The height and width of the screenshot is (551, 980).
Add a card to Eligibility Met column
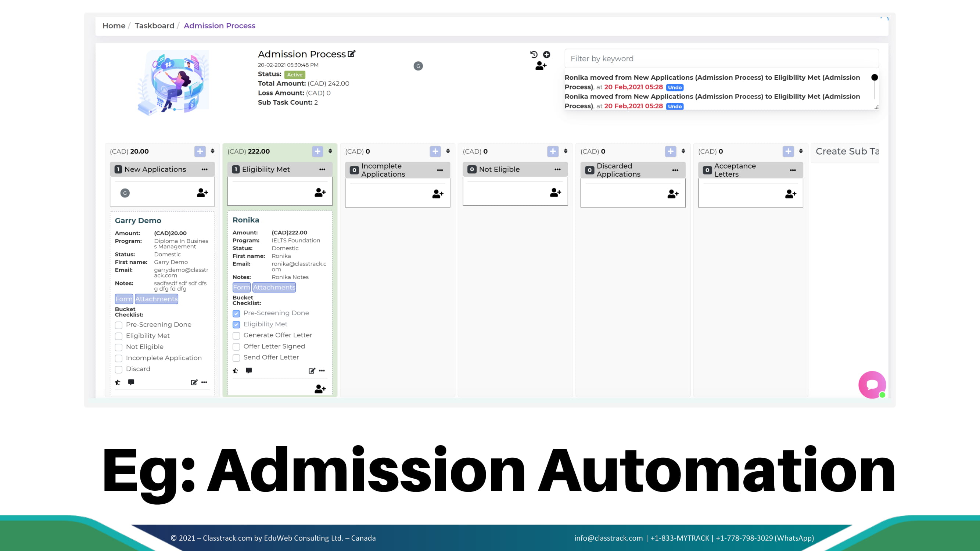point(317,151)
